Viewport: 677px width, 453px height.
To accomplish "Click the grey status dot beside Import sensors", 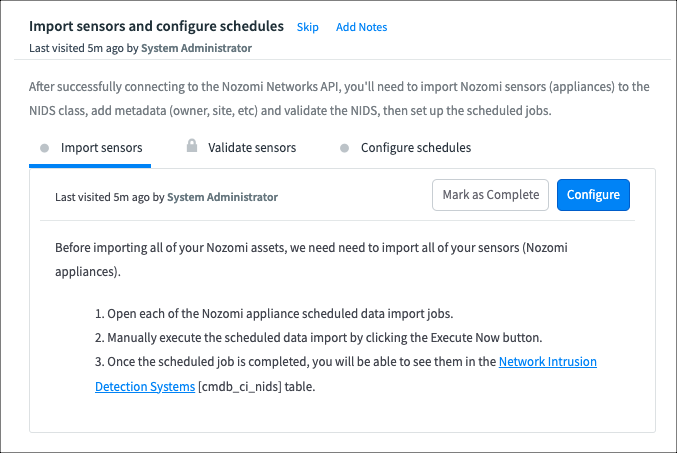I will click(x=44, y=148).
